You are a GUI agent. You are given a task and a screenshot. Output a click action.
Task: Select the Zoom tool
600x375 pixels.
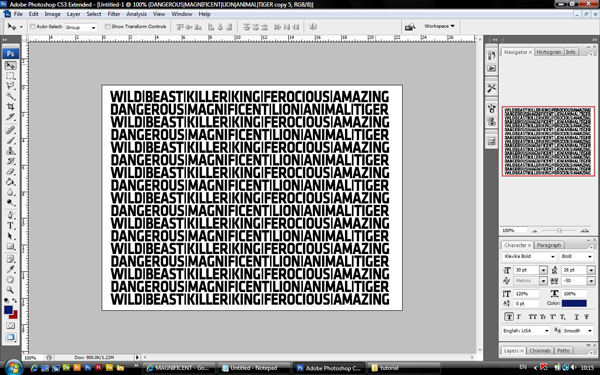click(10, 290)
